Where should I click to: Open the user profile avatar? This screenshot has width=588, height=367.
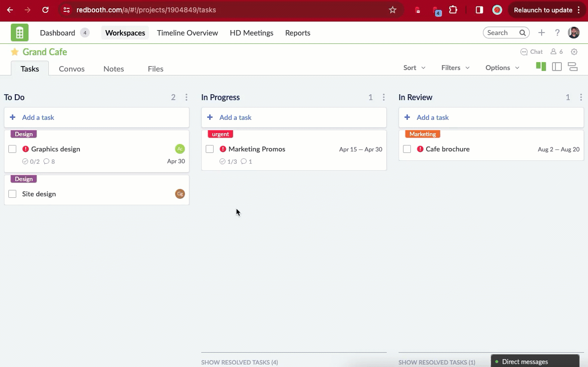coord(573,33)
